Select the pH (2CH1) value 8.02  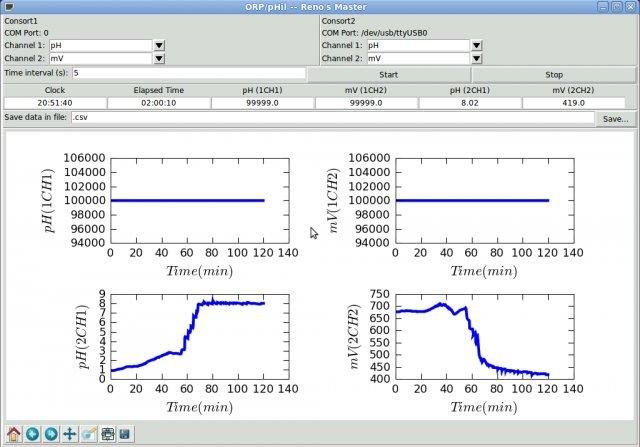[470, 103]
